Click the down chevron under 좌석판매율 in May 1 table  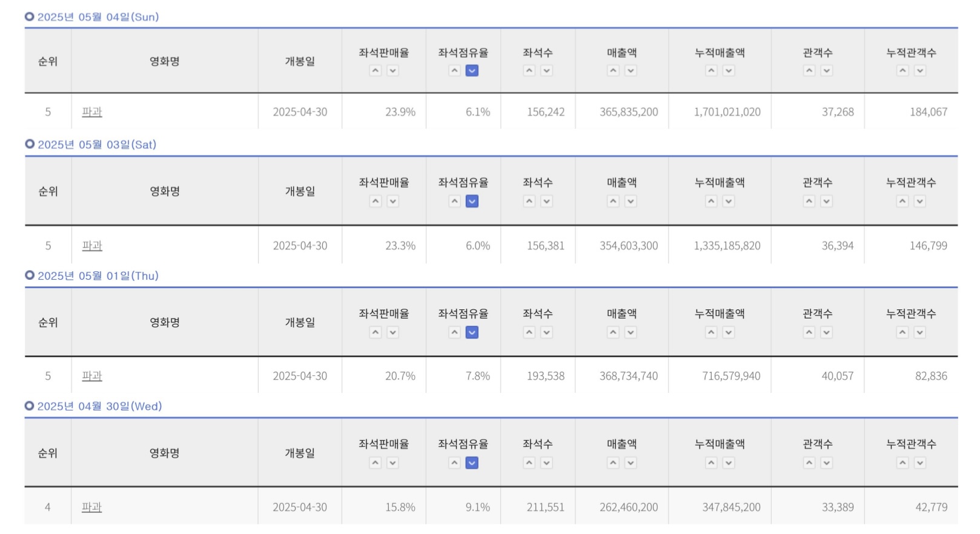(x=392, y=332)
